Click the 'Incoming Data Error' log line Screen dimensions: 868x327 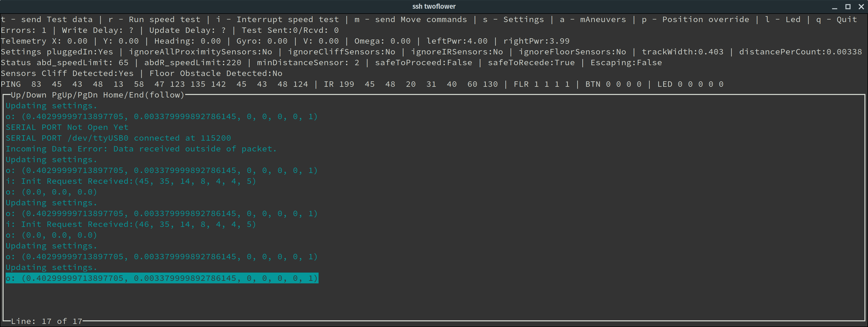pyautogui.click(x=141, y=149)
